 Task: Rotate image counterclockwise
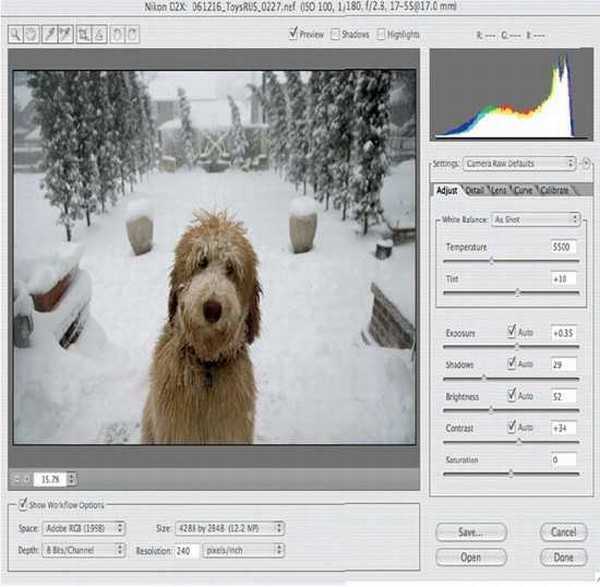[x=117, y=34]
